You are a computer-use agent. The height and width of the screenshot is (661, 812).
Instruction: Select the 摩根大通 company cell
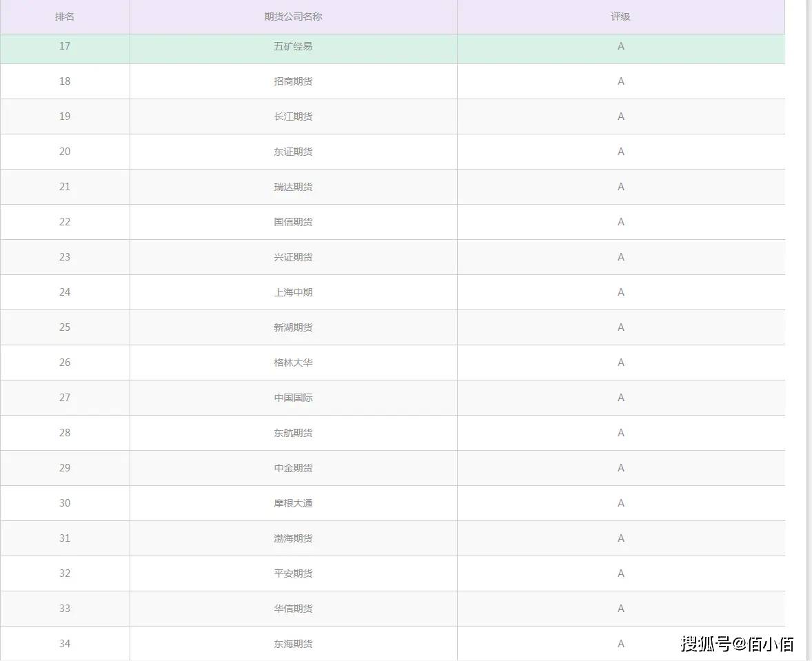click(x=293, y=504)
